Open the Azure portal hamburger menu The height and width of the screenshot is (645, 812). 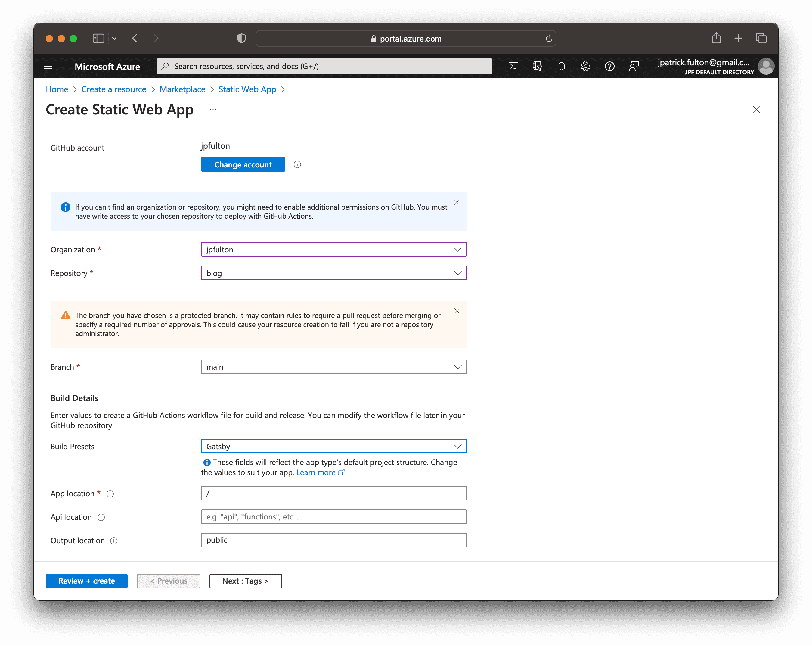48,66
